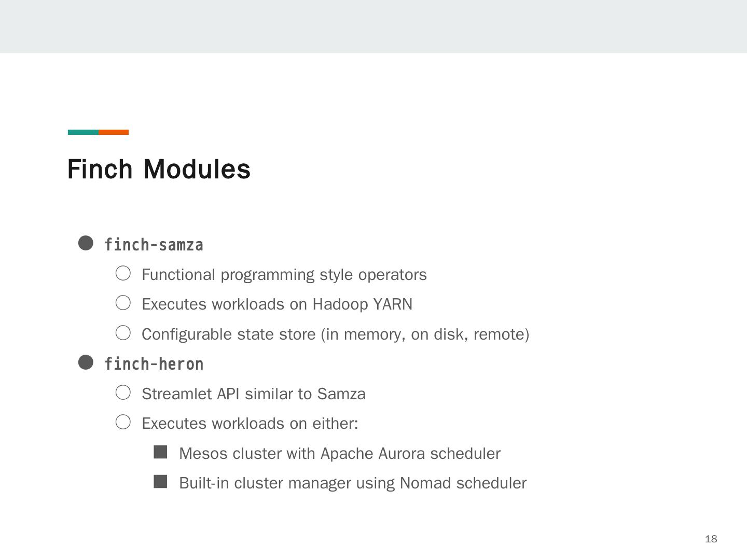Click the filled bullet beside finch-samza
Image resolution: width=747 pixels, height=560 pixels.
(x=86, y=243)
